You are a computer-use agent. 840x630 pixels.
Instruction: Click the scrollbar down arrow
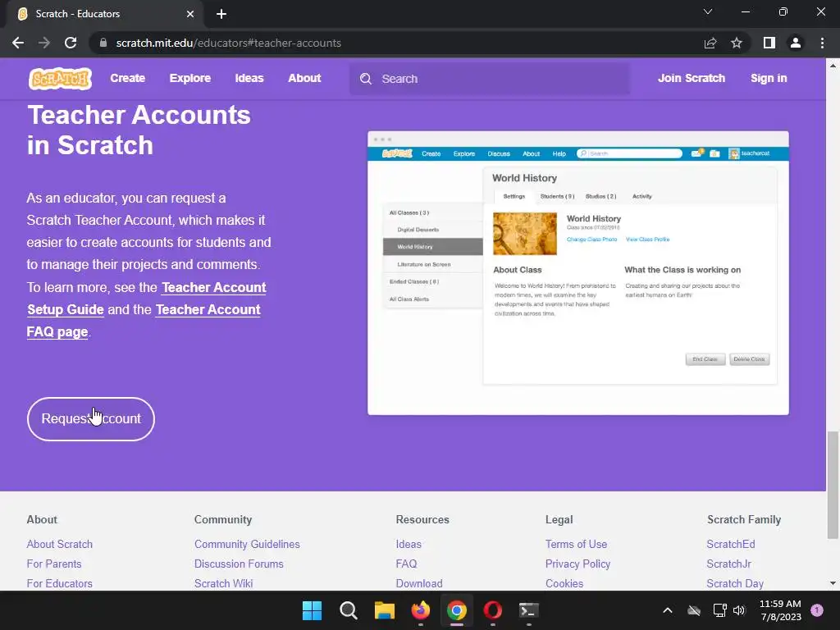pos(833,583)
